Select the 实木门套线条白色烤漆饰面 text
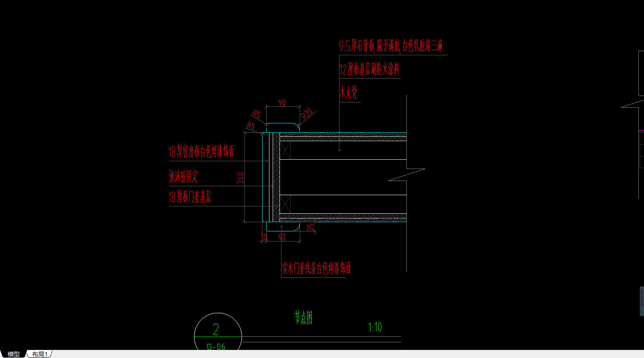 click(317, 268)
